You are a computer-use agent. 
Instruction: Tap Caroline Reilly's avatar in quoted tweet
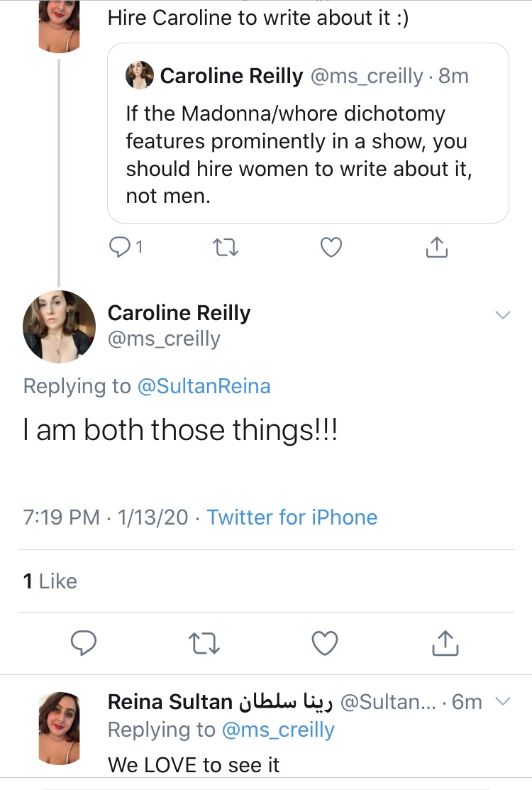point(140,75)
